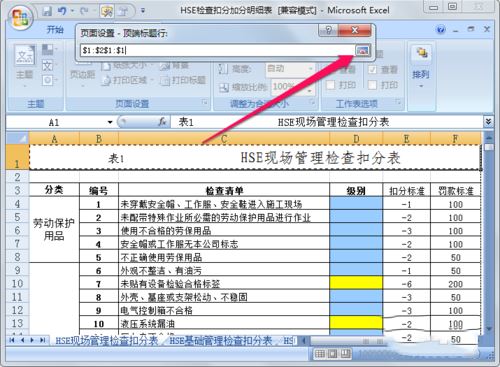This screenshot has width=500, height=367.
Task: Click the Save icon in quick access toolbar
Action: pos(47,11)
